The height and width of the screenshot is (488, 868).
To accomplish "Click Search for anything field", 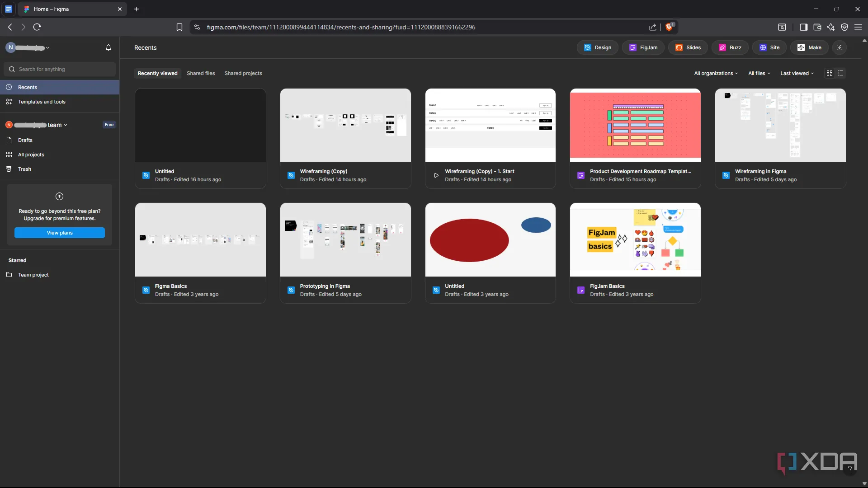I will point(60,69).
